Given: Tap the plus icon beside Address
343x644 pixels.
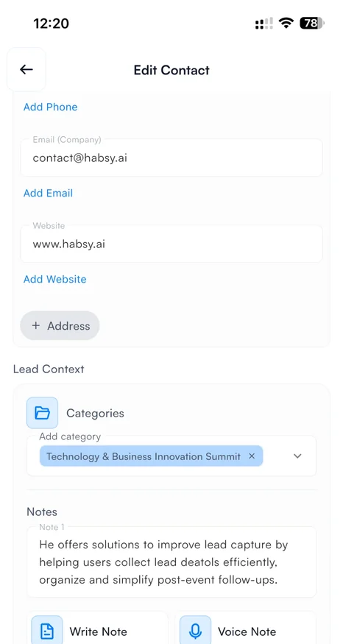Looking at the screenshot, I should 36,326.
